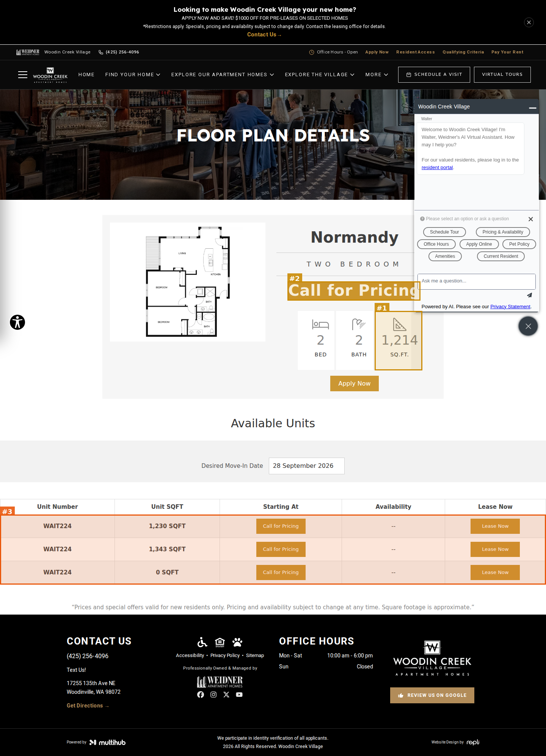546x756 pixels.
Task: Open the footer Accessibility link
Action: point(190,656)
